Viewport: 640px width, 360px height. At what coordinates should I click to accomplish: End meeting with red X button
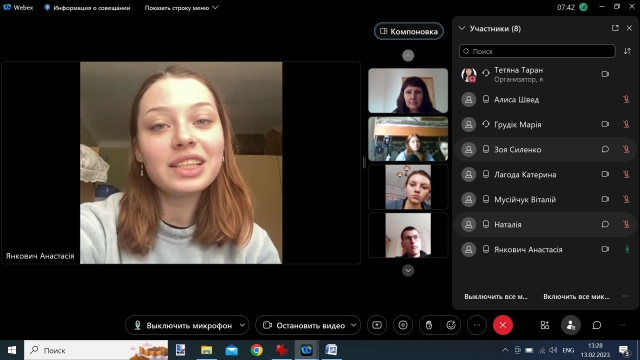coord(503,325)
